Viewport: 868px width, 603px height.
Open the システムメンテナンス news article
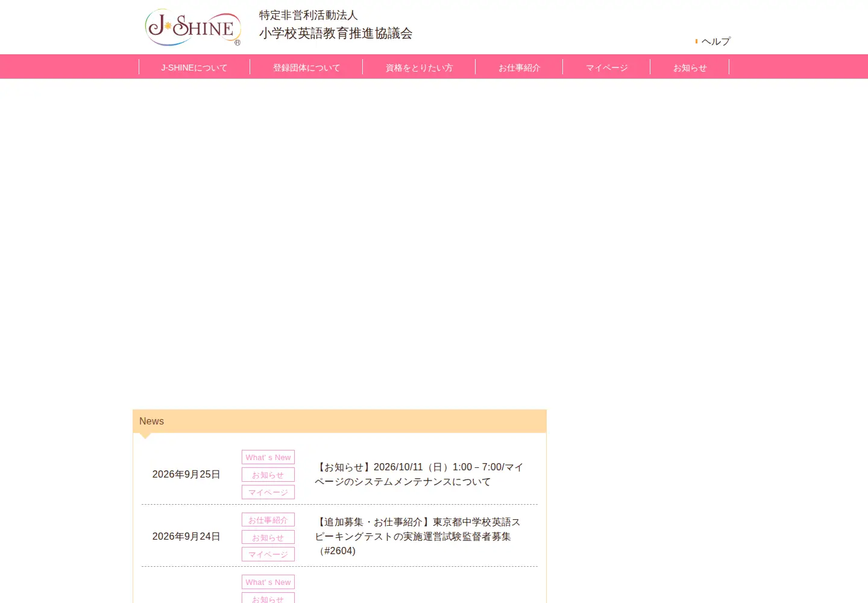tap(419, 475)
